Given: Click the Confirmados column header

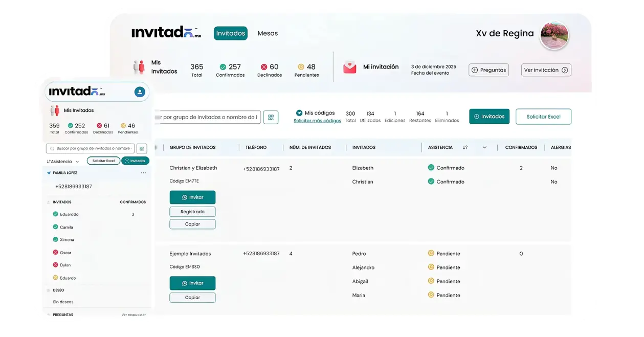Looking at the screenshot, I should 521,147.
